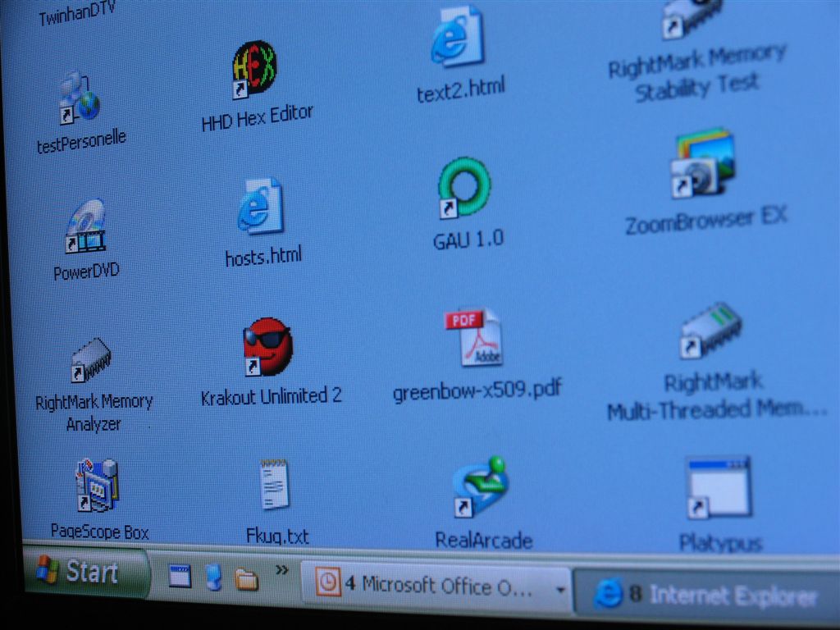Viewport: 840px width, 630px height.
Task: Click the 'PageScope Box' label text
Action: (99, 531)
